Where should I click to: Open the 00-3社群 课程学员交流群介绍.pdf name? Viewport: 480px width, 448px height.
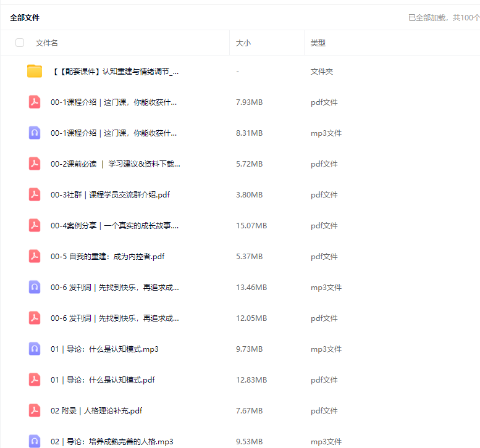click(110, 194)
